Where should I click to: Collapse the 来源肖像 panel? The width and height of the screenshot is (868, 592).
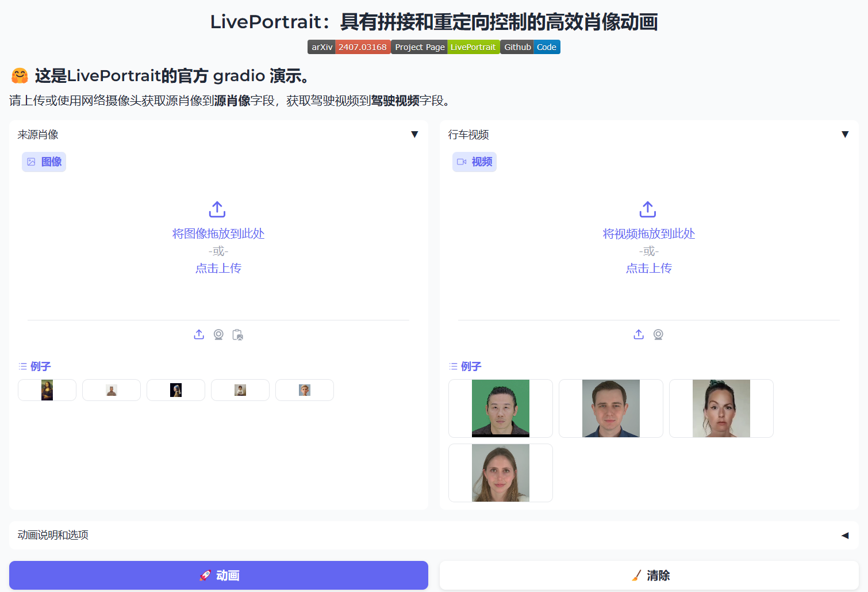click(414, 134)
